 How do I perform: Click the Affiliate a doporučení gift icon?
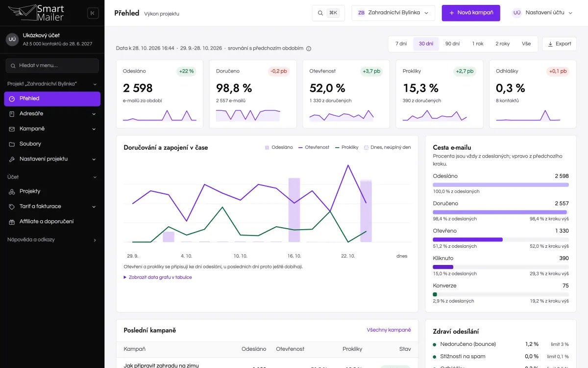[12, 222]
